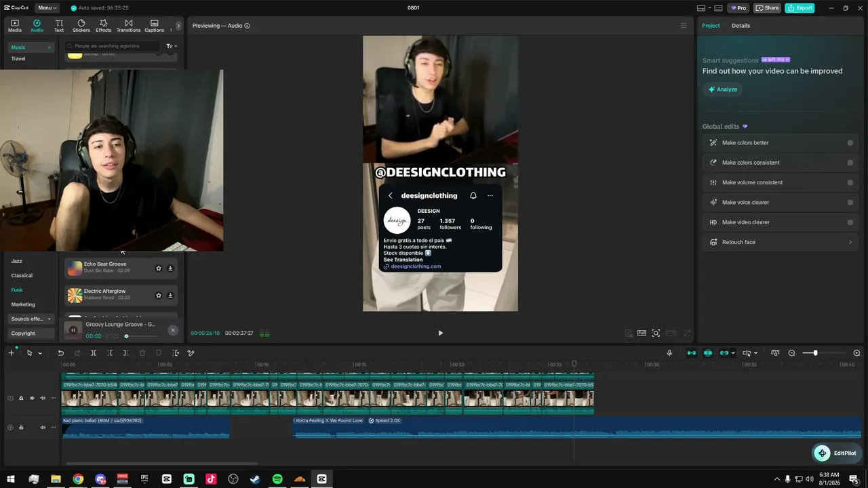The image size is (868, 488).
Task: Toggle auto snapping on timeline
Action: [708, 353]
